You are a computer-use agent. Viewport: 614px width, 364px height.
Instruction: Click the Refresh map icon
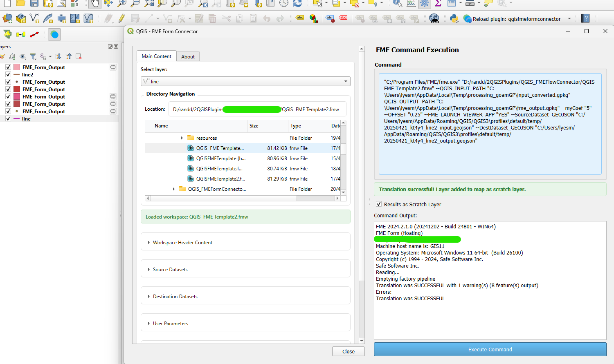coord(297,4)
